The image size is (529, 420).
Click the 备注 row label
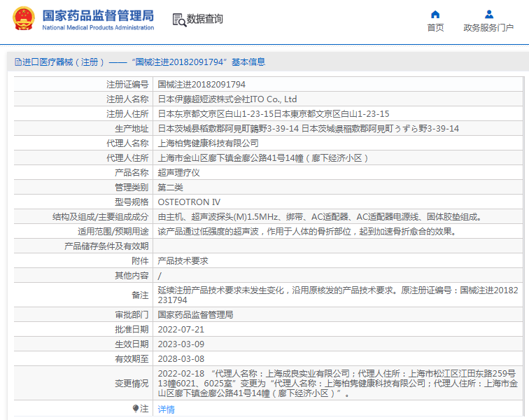[140, 295]
